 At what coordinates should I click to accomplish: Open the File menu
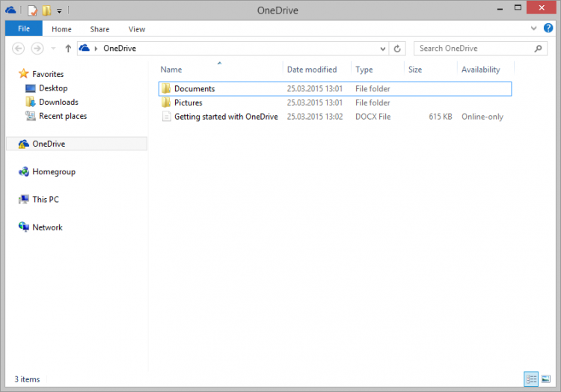tap(24, 28)
